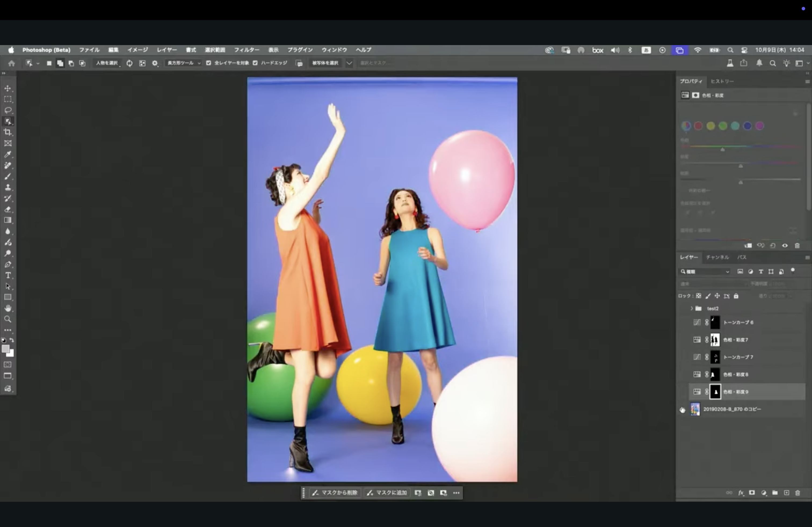812x527 pixels.
Task: Select the Clone Stamp tool
Action: [x=8, y=188]
